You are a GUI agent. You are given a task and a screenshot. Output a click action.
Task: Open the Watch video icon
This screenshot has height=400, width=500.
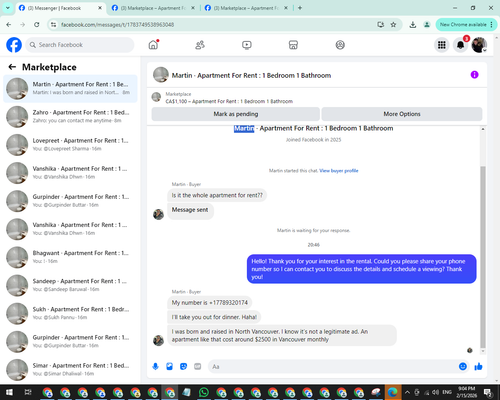(x=247, y=45)
